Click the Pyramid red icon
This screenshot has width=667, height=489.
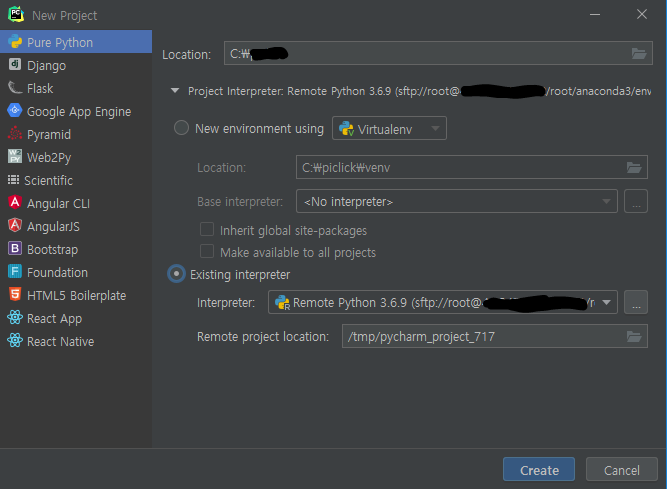[15, 134]
